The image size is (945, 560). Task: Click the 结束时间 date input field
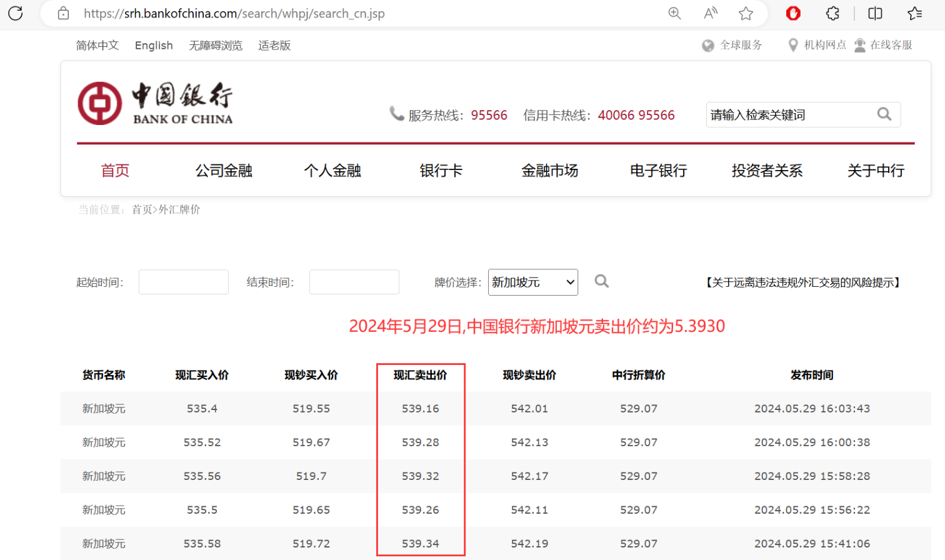click(354, 282)
